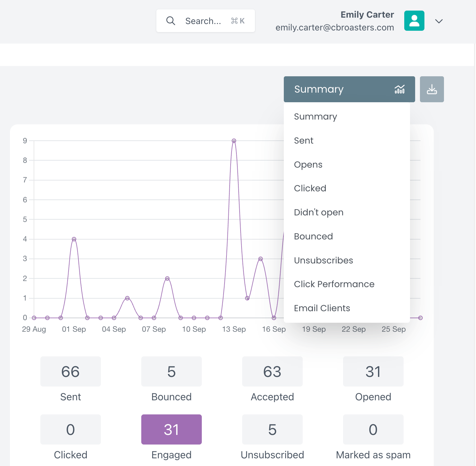Click the magnifying glass search icon

[171, 21]
